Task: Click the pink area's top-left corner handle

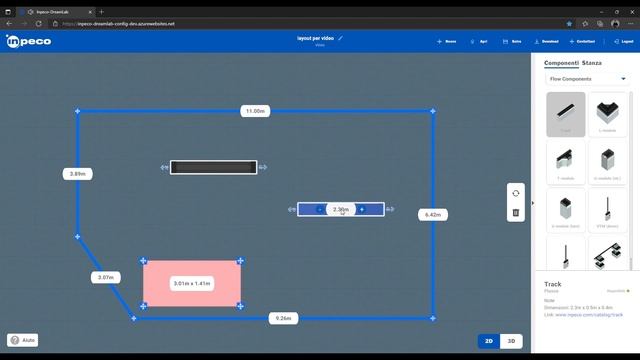Action: [143, 261]
